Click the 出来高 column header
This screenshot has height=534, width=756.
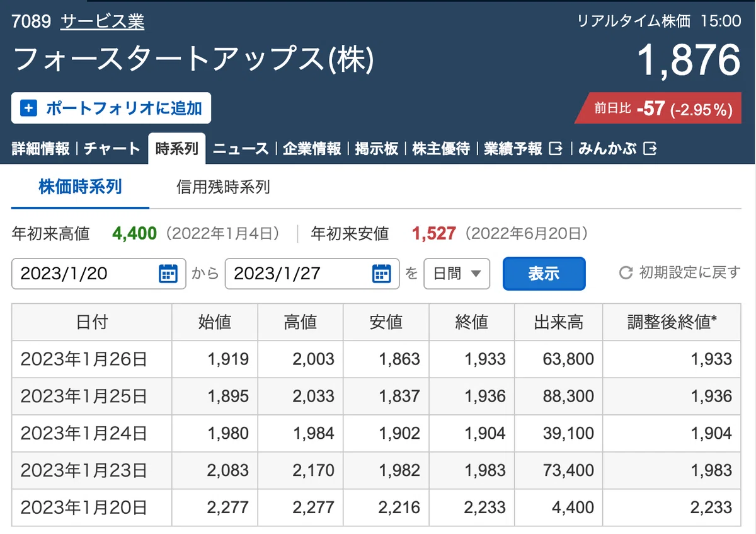coord(559,322)
